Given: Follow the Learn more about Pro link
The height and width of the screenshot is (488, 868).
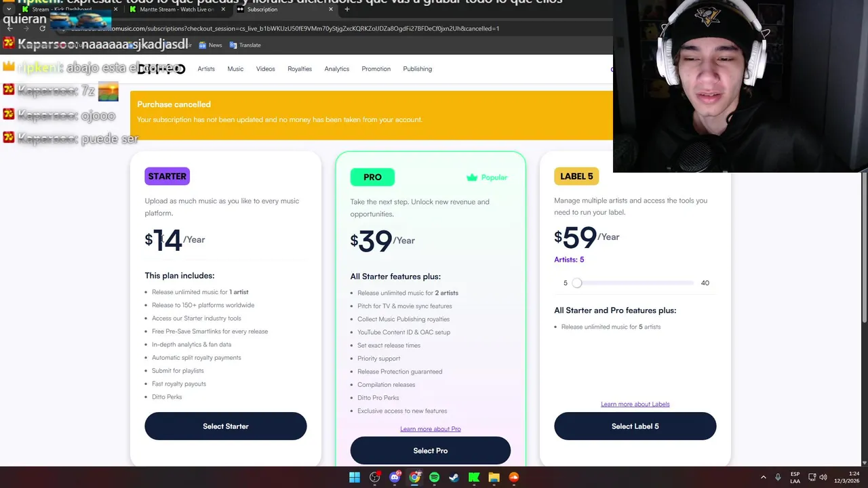Looking at the screenshot, I should click(431, 429).
